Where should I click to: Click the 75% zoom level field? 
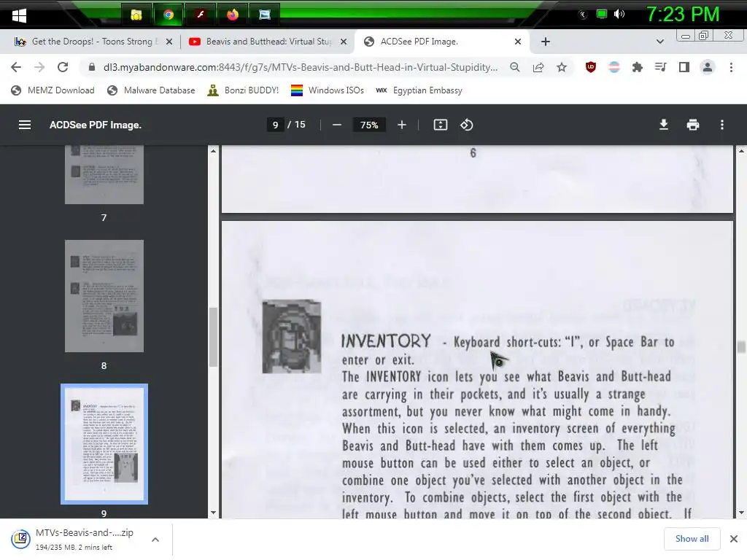tap(369, 125)
